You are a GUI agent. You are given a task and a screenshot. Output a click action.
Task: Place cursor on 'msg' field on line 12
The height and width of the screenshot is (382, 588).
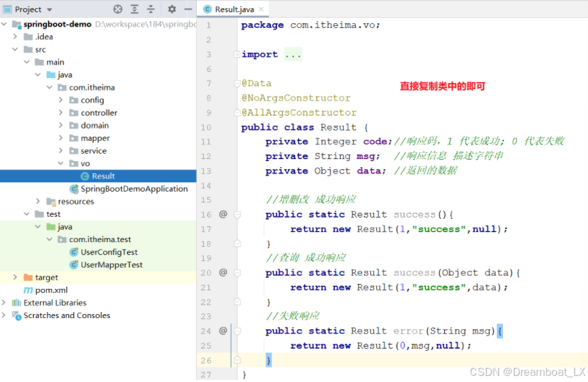[365, 156]
